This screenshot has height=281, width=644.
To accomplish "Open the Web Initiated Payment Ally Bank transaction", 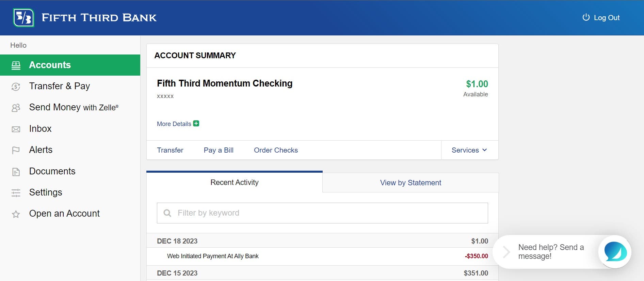I will coord(213,256).
